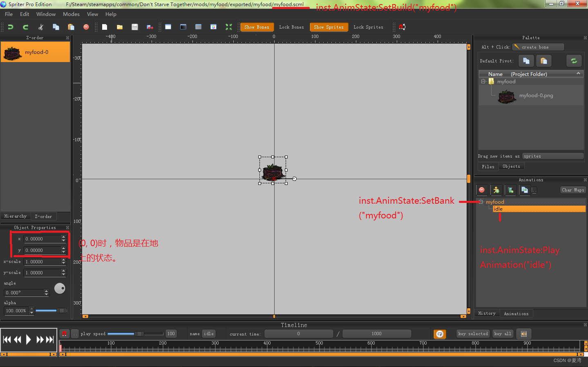This screenshot has width=588, height=367.
Task: Create a new project with the blank page icon
Action: 105,27
